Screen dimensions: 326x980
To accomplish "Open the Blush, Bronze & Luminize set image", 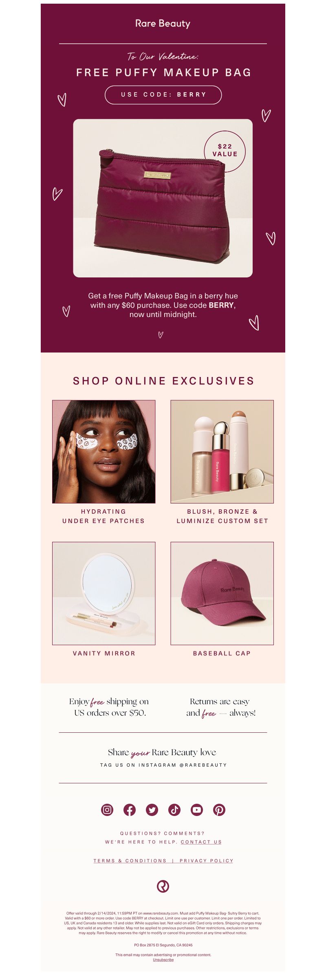I will point(222,452).
